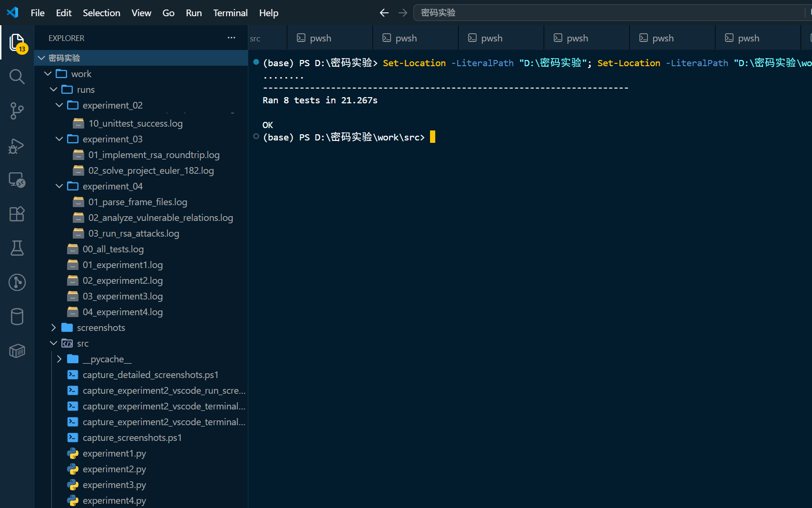Image resolution: width=812 pixels, height=508 pixels.
Task: Open the Remote Explorer view icon
Action: (17, 179)
